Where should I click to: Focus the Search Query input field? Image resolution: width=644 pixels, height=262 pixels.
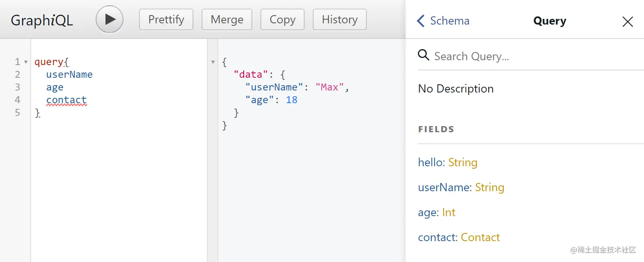pos(531,56)
